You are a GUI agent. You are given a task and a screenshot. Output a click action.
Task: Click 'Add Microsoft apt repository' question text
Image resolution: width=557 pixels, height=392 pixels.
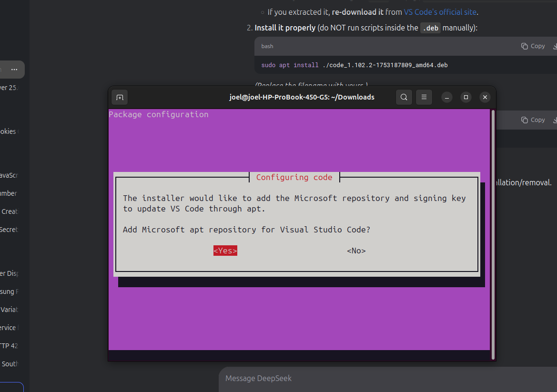tap(246, 230)
